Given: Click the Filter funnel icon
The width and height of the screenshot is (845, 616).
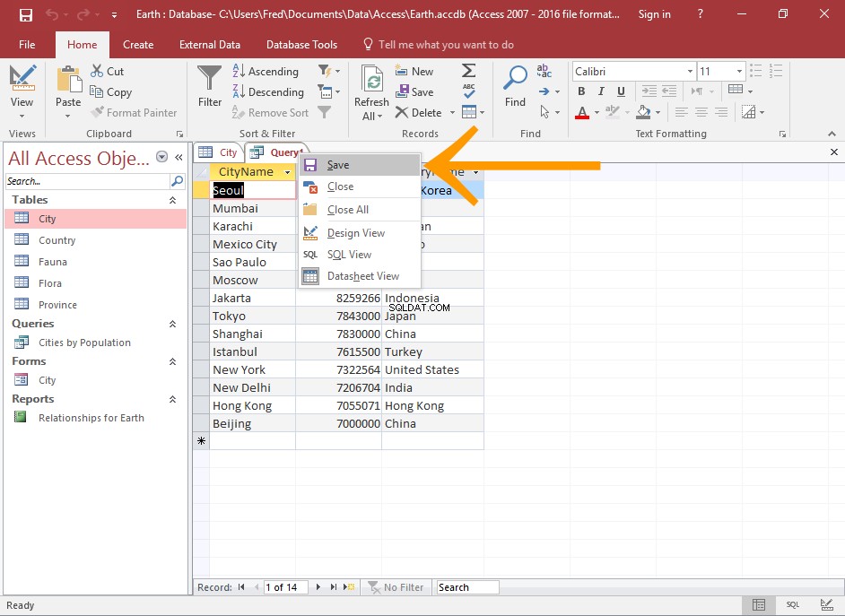Looking at the screenshot, I should pyautogui.click(x=209, y=79).
